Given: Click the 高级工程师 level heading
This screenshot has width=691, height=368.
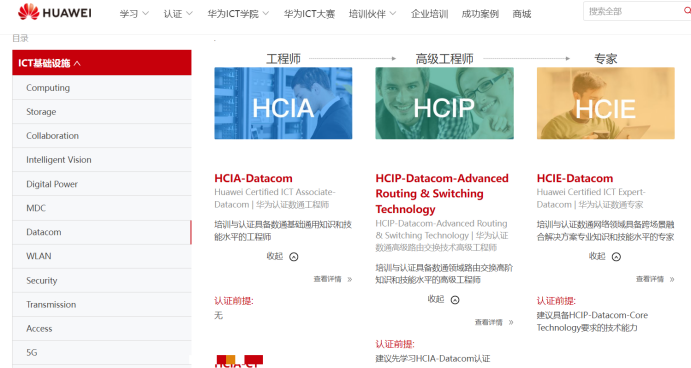Looking at the screenshot, I should pyautogui.click(x=444, y=59).
